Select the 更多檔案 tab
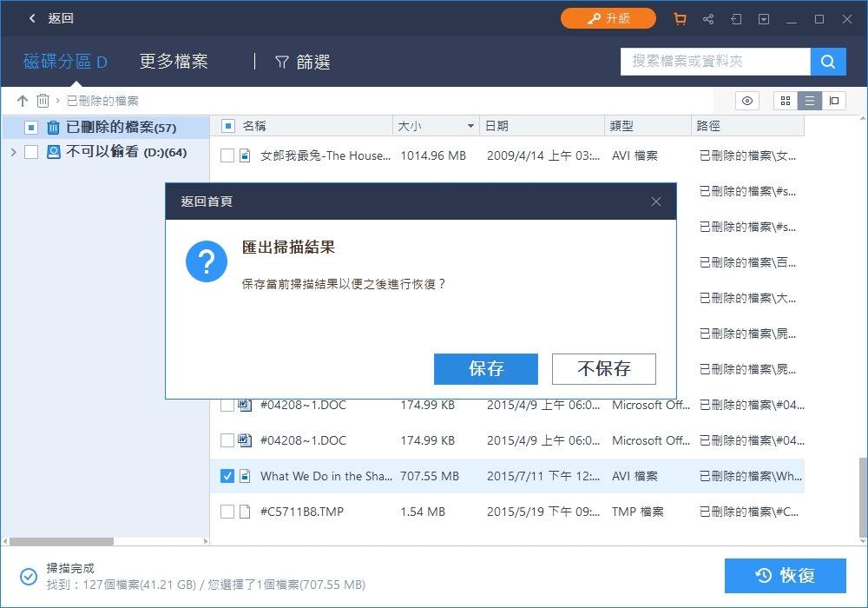This screenshot has height=608, width=868. pyautogui.click(x=174, y=62)
